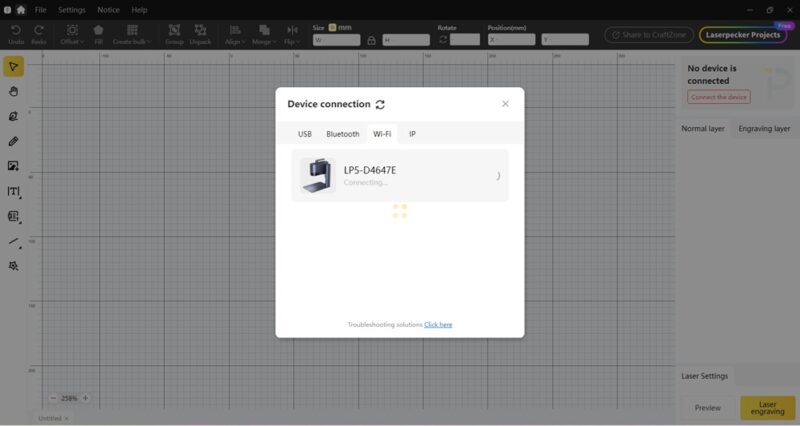The height and width of the screenshot is (426, 800).
Task: Open the File menu
Action: point(40,10)
